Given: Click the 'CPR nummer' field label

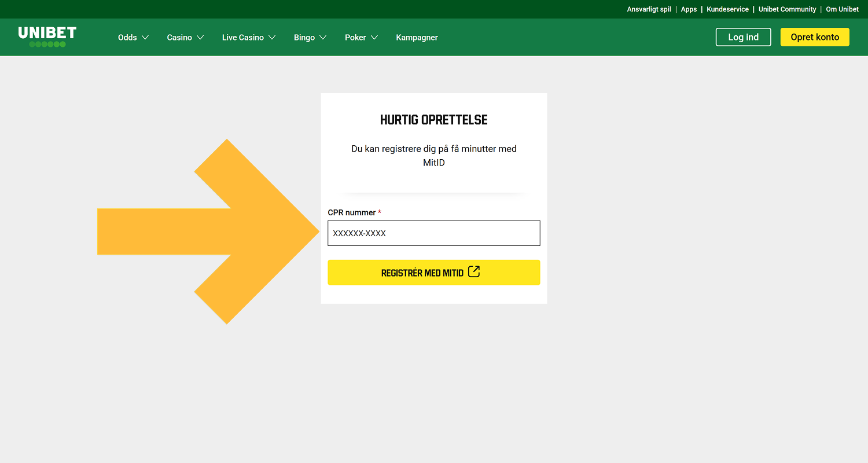Looking at the screenshot, I should click(352, 212).
